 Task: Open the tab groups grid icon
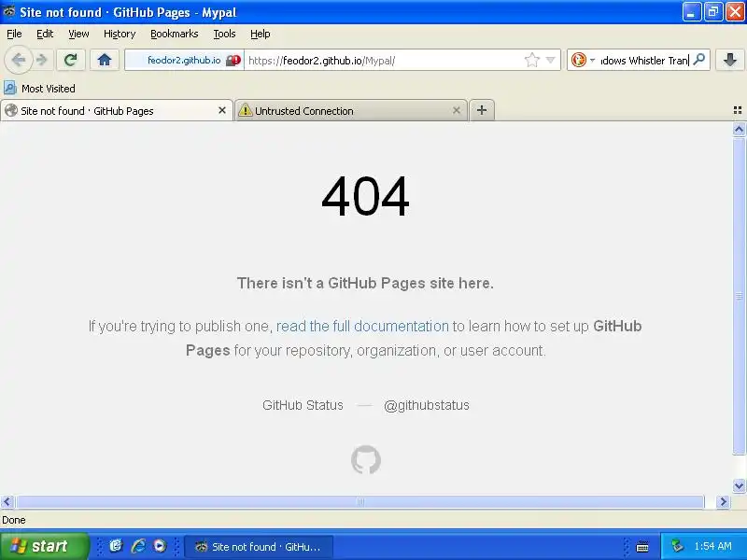tap(738, 110)
